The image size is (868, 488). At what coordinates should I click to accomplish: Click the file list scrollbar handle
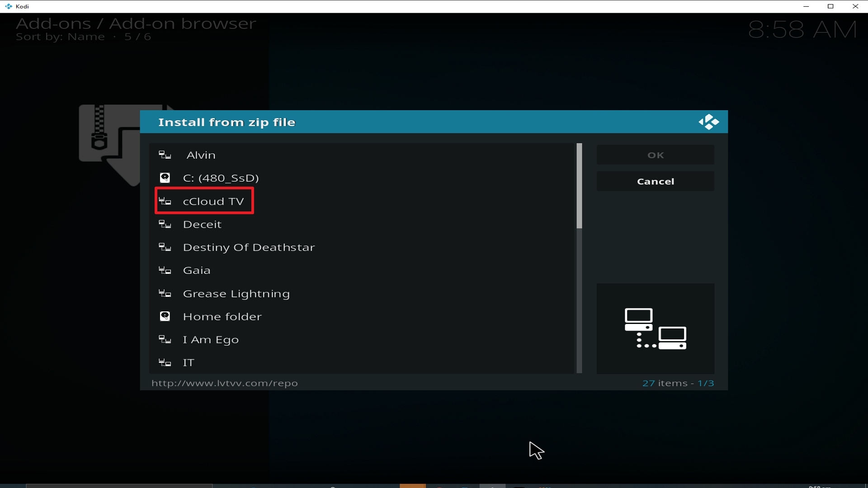579,186
